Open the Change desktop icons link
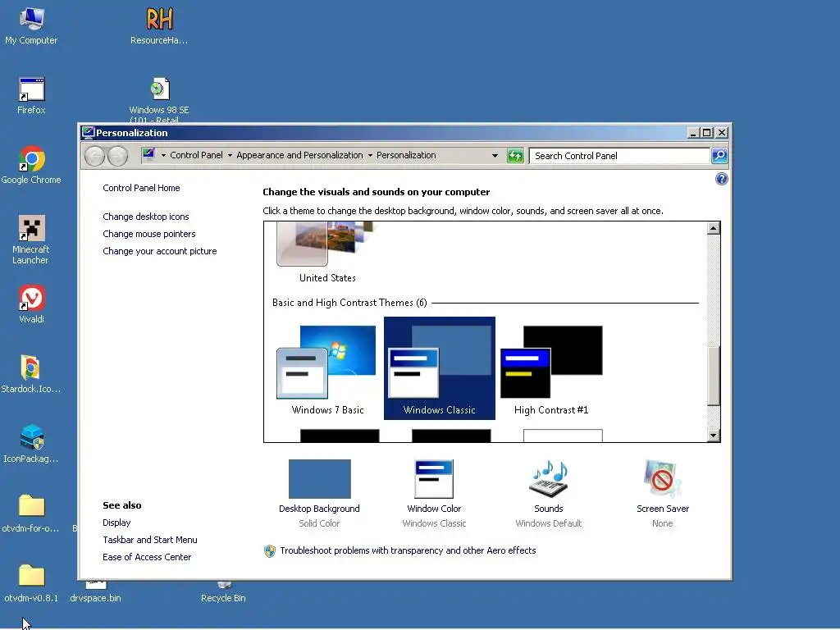The height and width of the screenshot is (630, 840). click(146, 217)
